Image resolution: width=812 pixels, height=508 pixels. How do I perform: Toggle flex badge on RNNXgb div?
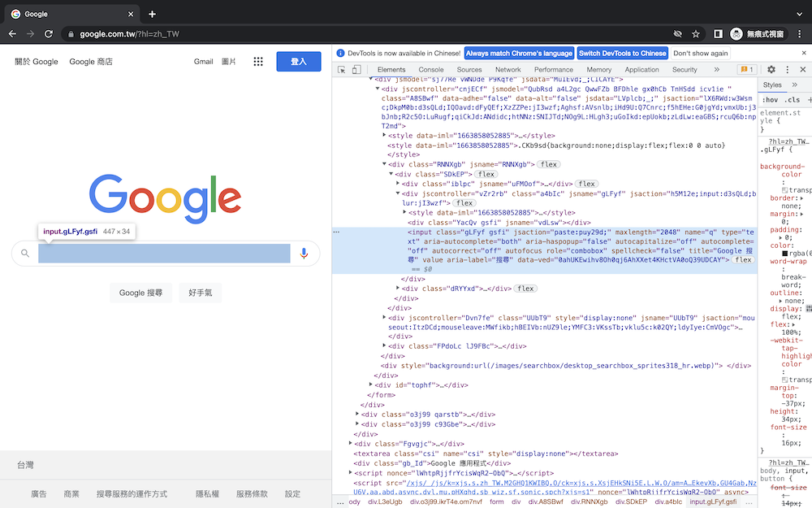[548, 164]
